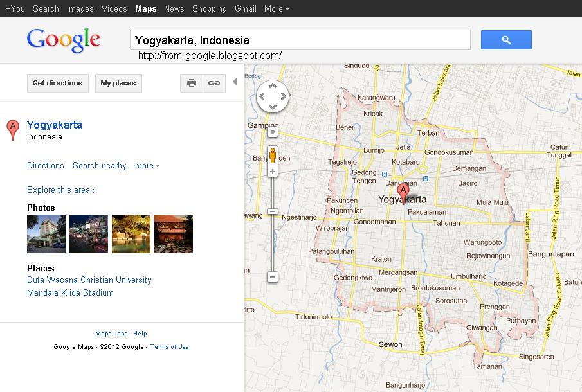Open Duta Wacana Christian University link
The width and height of the screenshot is (582, 392).
89,280
